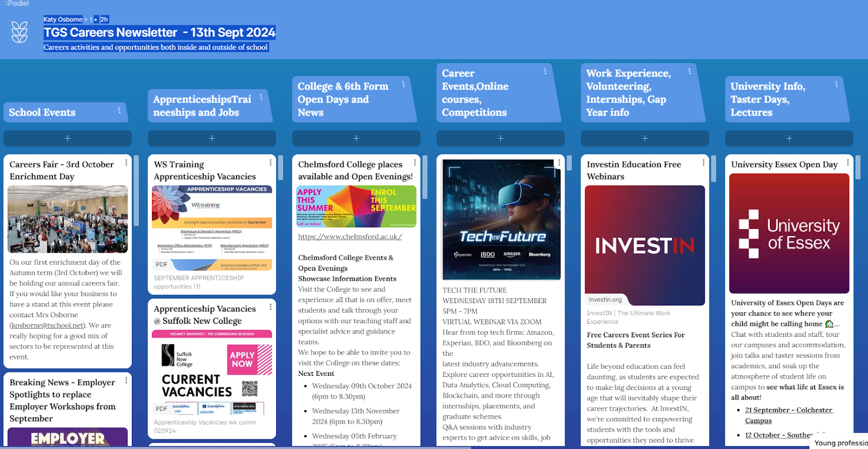Open WS Training apprenticeship vacancies PDF
This screenshot has height=449, width=868.
(212, 228)
